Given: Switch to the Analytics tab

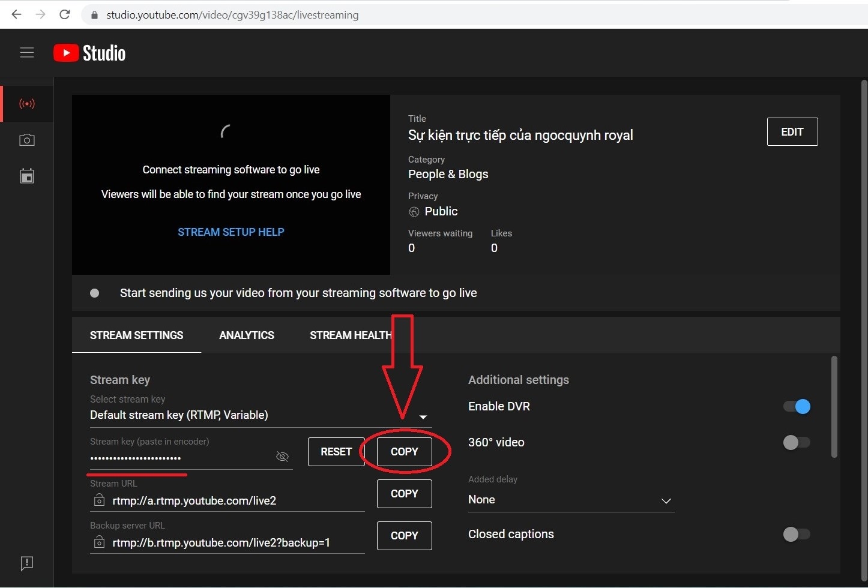Looking at the screenshot, I should coord(247,335).
